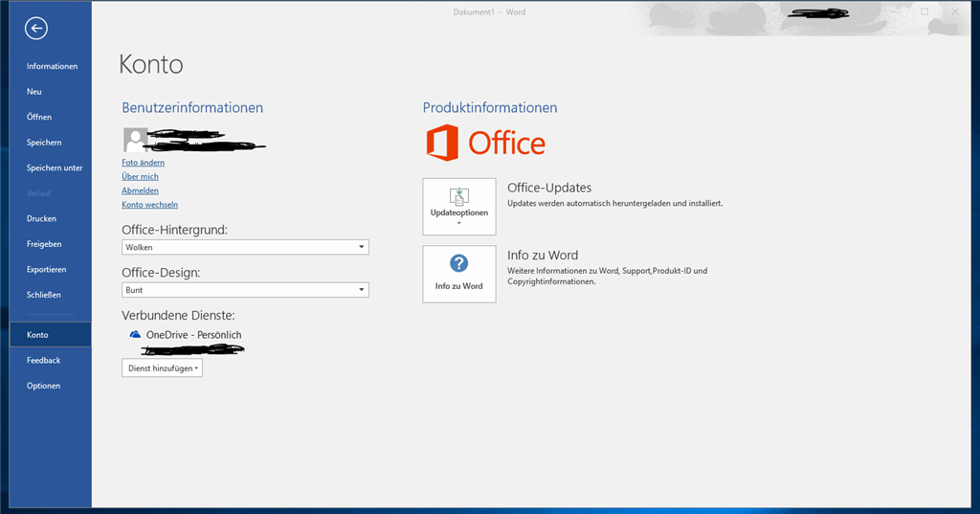Expand the Dienst hinzufügen dropdown button
The width and height of the screenshot is (980, 514).
pos(162,369)
